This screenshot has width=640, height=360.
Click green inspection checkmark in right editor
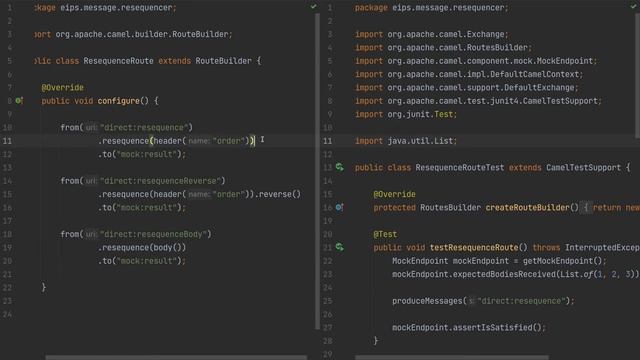pyautogui.click(x=633, y=7)
